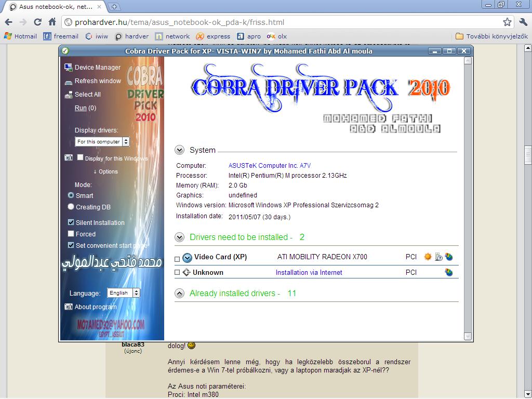
Task: Click the About program camera icon
Action: click(x=69, y=307)
